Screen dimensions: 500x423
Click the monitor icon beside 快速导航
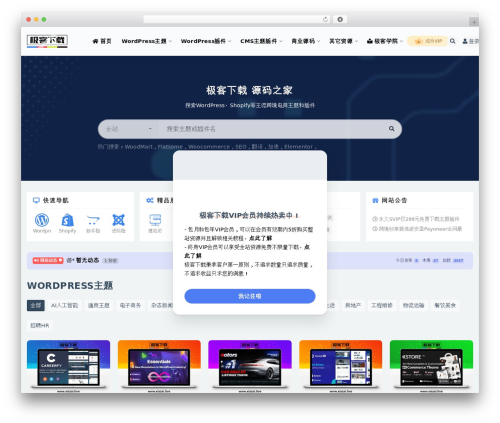coord(36,200)
